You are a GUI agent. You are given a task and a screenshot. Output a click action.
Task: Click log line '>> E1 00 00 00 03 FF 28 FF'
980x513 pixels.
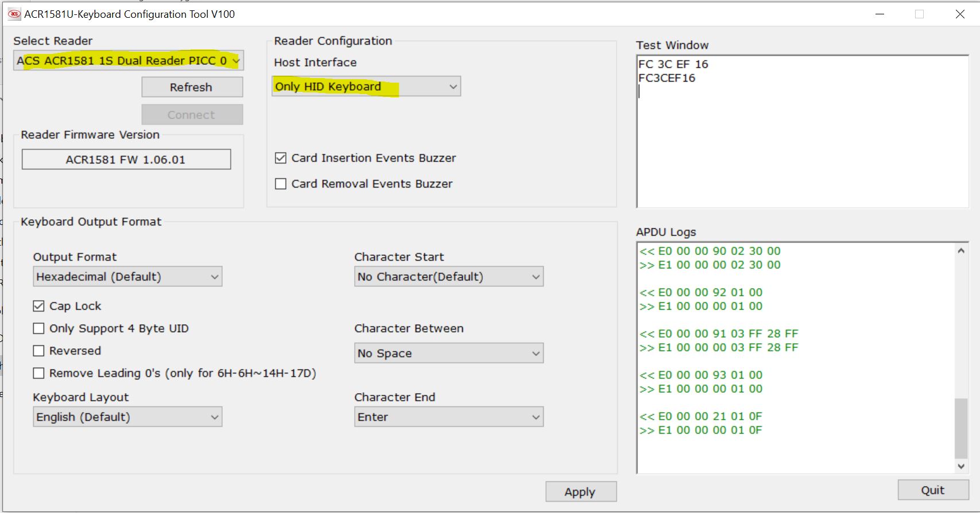(719, 348)
